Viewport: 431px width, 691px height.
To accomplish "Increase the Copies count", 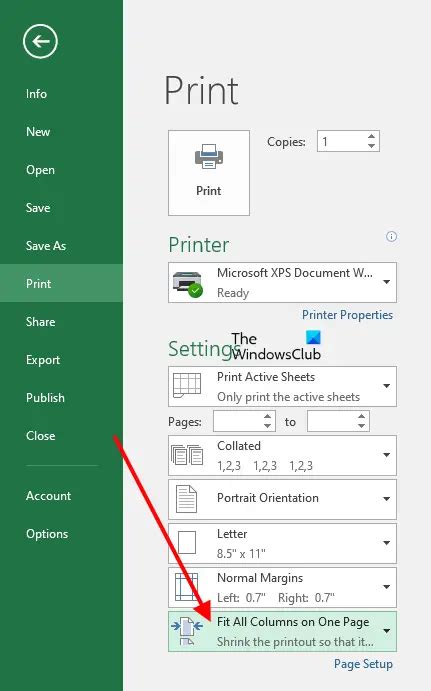I will [x=372, y=137].
